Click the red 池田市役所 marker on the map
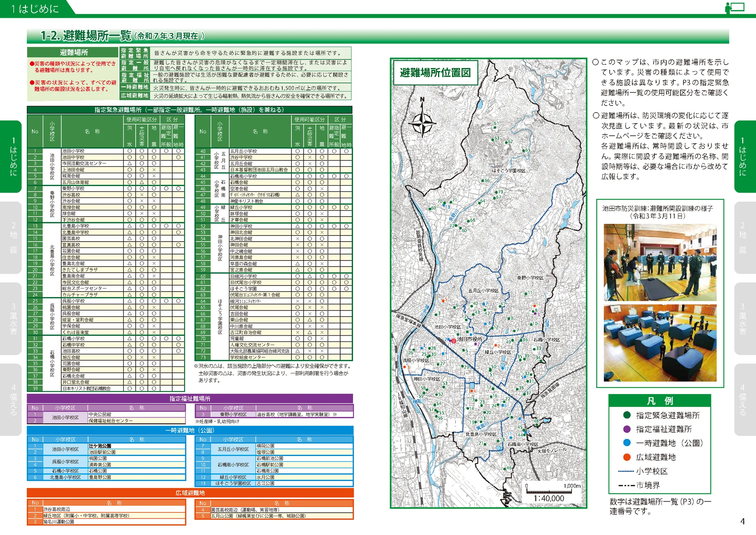 click(x=454, y=341)
